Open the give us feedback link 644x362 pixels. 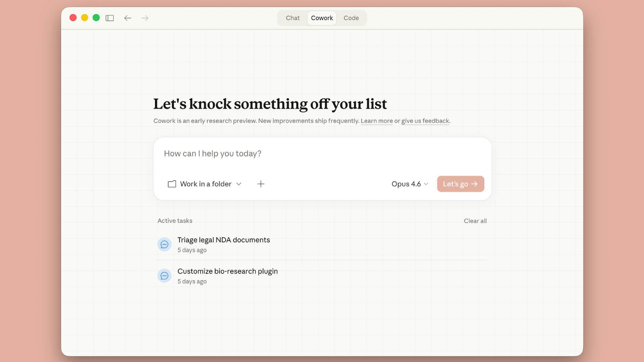[x=425, y=121]
